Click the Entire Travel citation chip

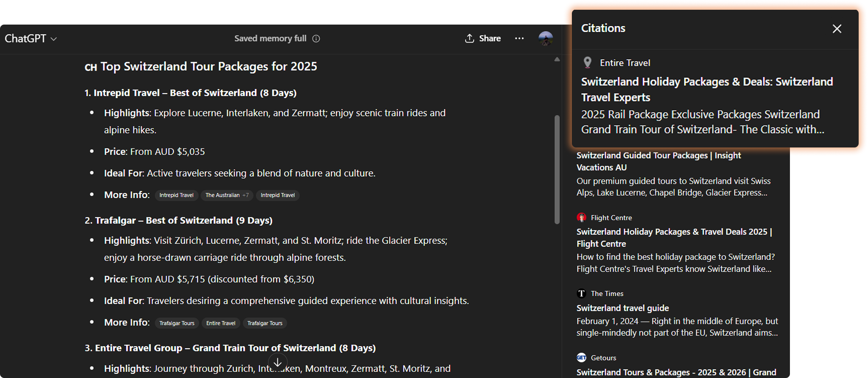[221, 323]
